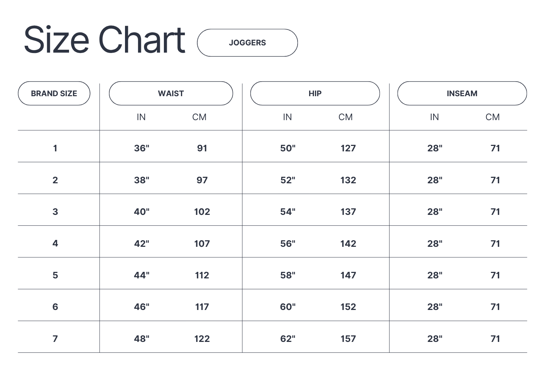Select brand size 5 row label
Image resolution: width=545 pixels, height=392 pixels.
click(55, 275)
